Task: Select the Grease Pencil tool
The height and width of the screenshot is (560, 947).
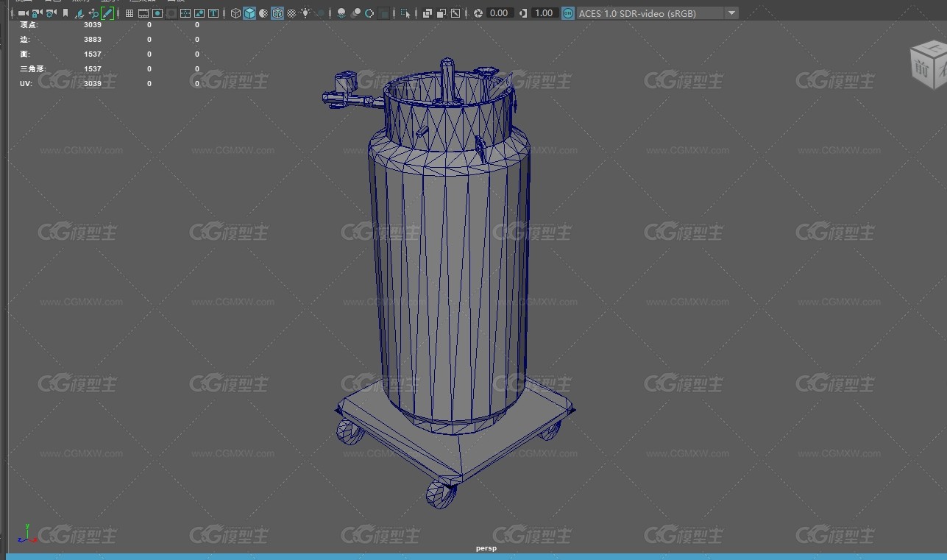Action: 107,13
